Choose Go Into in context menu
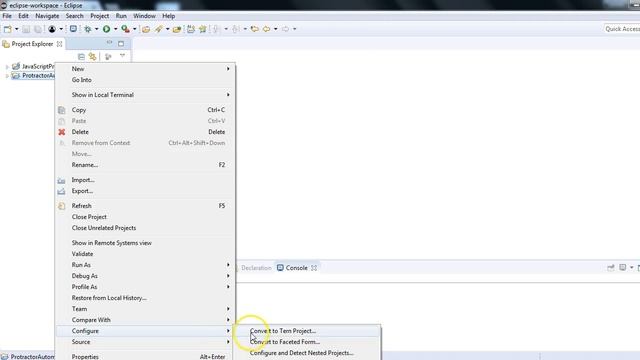The height and width of the screenshot is (360, 640). [145, 80]
